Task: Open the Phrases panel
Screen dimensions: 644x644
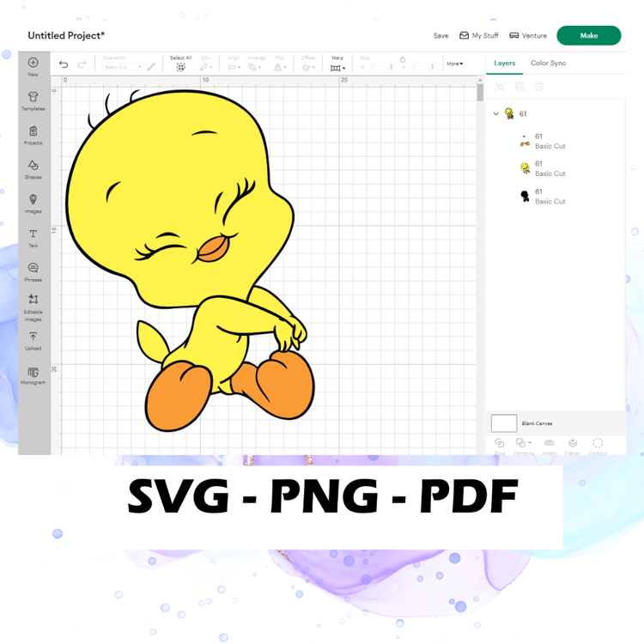Action: point(33,272)
